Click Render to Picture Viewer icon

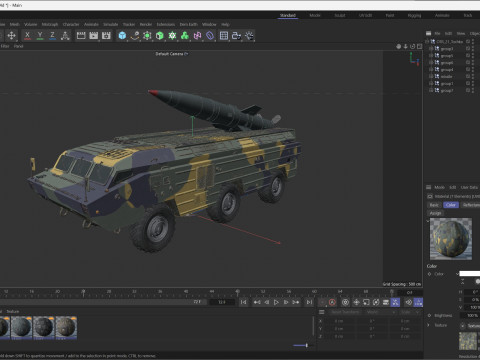(94, 35)
